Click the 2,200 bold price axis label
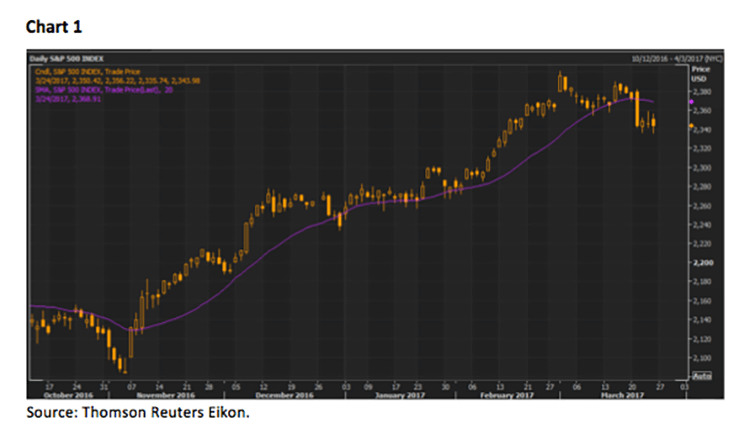Image resolution: width=750 pixels, height=444 pixels. pos(701,262)
